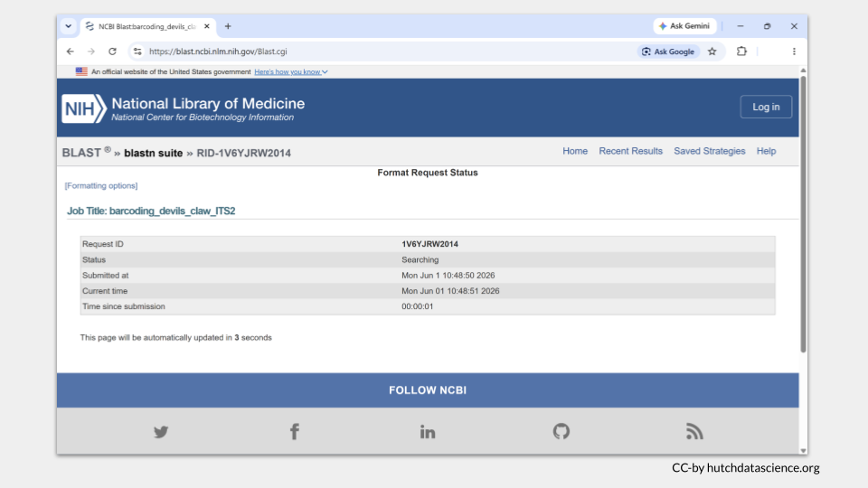Click scrollbar up arrow
The height and width of the screenshot is (488, 868).
(803, 70)
